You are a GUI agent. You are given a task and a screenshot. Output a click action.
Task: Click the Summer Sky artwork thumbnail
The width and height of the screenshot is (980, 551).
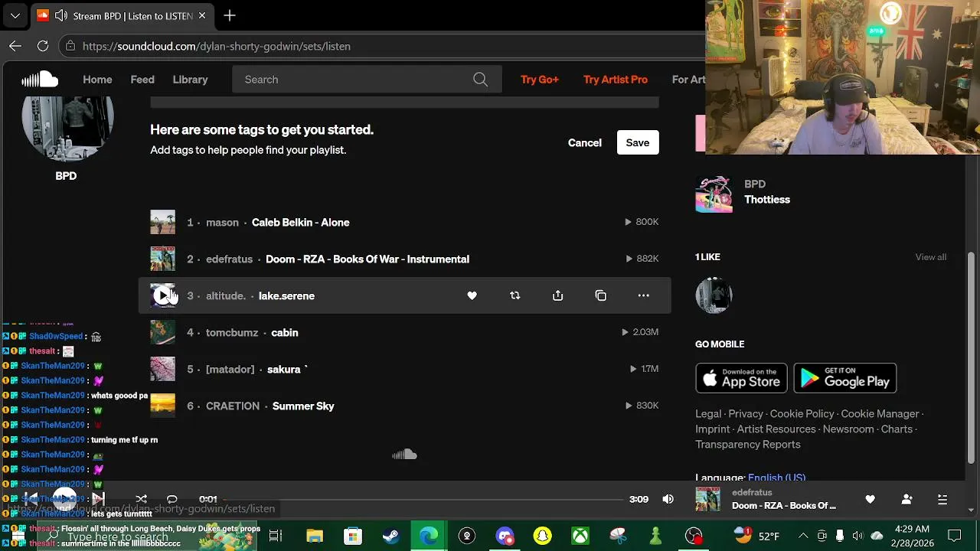tap(162, 406)
